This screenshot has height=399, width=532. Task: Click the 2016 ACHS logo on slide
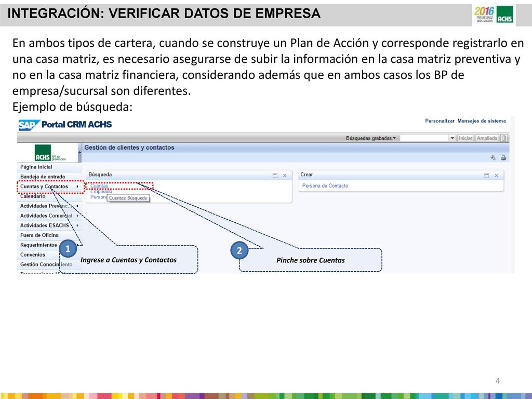coord(494,15)
